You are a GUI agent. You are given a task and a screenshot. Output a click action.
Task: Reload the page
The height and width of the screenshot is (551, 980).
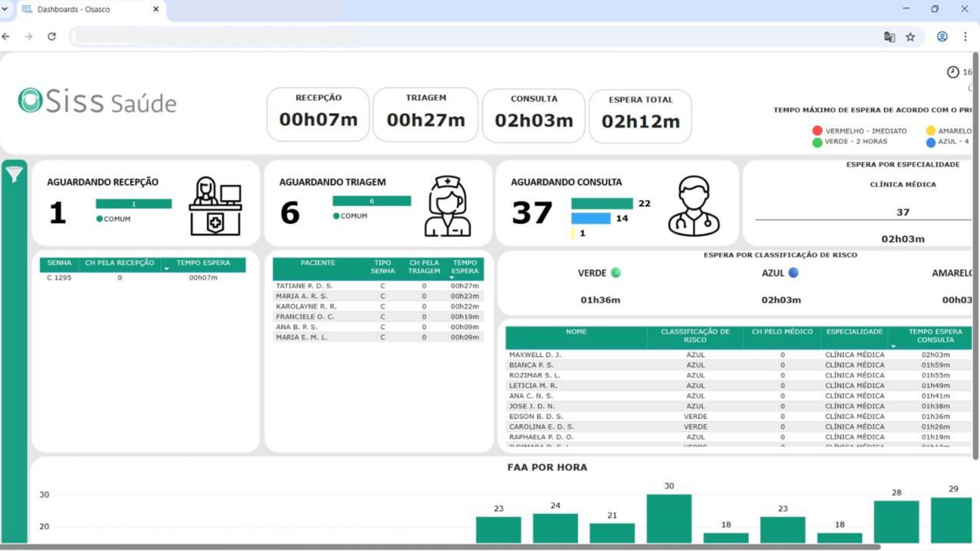pos(51,37)
